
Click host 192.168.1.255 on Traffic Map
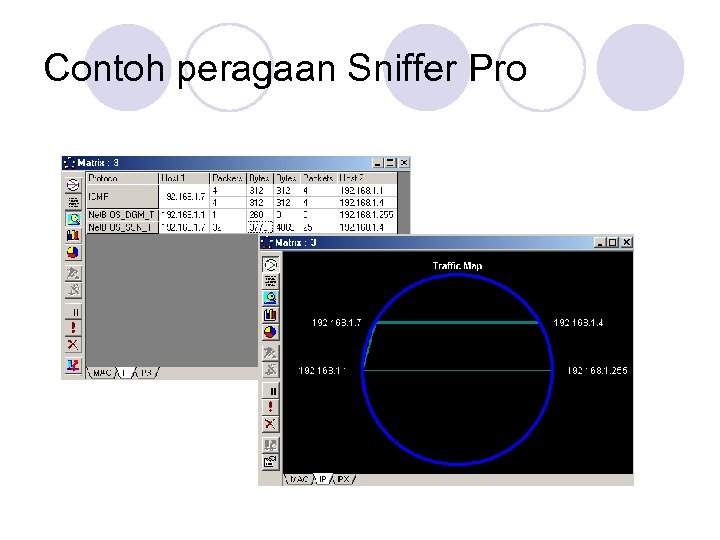[x=597, y=371]
